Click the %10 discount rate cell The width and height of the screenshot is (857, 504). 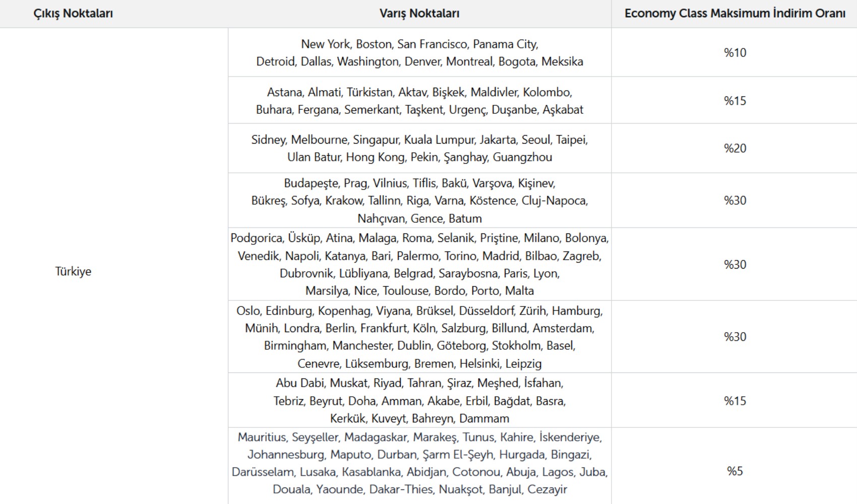point(734,52)
